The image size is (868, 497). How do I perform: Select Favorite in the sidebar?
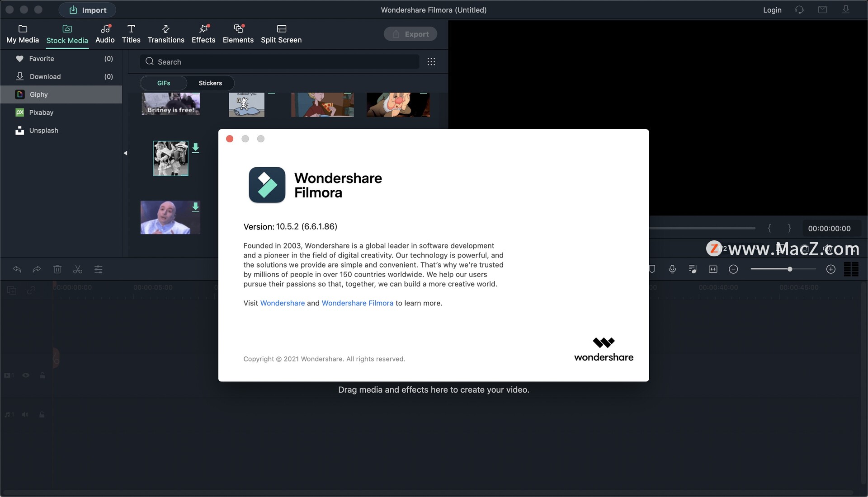61,59
